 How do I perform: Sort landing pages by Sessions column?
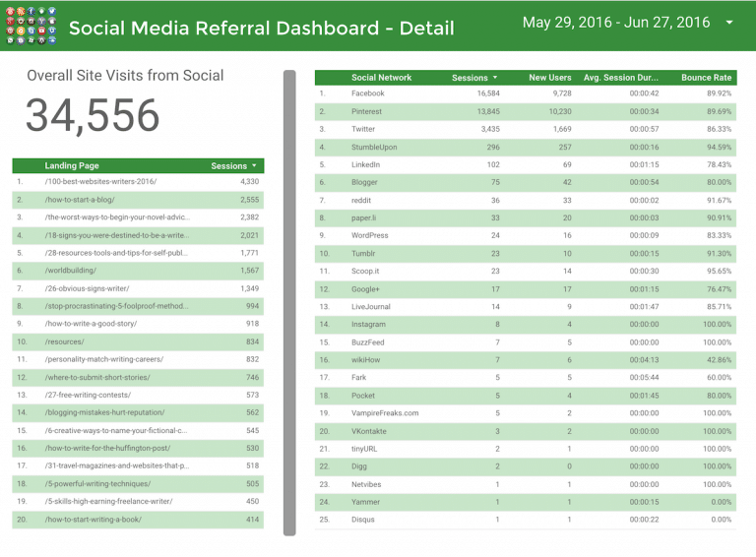[x=234, y=166]
